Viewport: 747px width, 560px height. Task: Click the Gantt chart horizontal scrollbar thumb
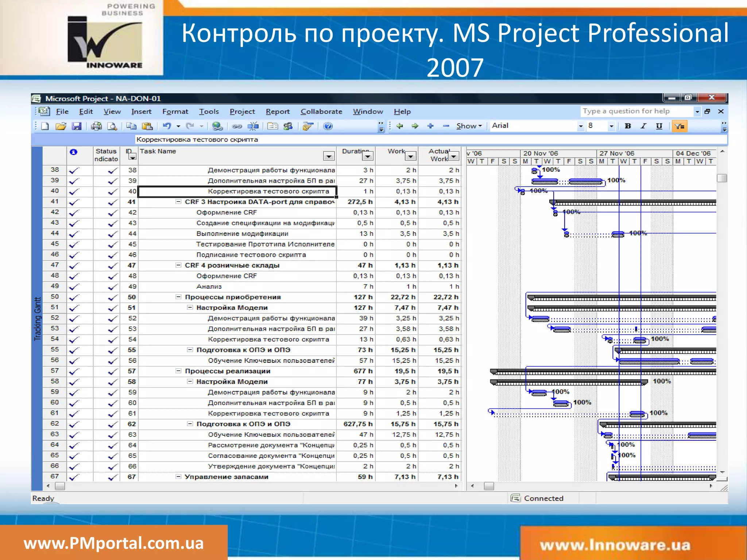coord(489,486)
